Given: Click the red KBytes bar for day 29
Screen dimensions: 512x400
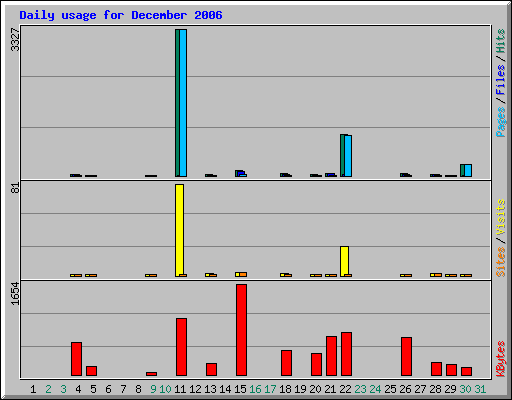Looking at the screenshot, I should click(451, 370).
